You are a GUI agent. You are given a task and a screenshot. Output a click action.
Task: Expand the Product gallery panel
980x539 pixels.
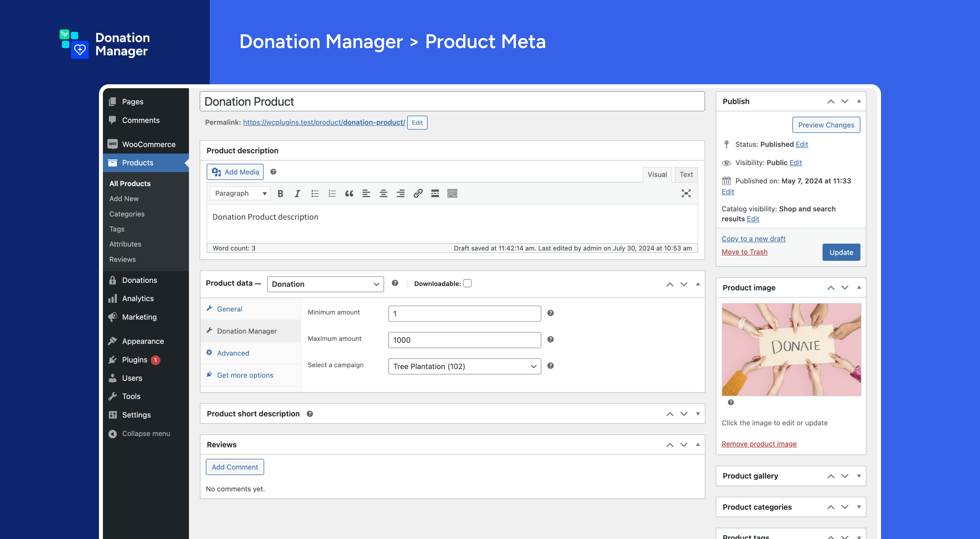pyautogui.click(x=859, y=476)
